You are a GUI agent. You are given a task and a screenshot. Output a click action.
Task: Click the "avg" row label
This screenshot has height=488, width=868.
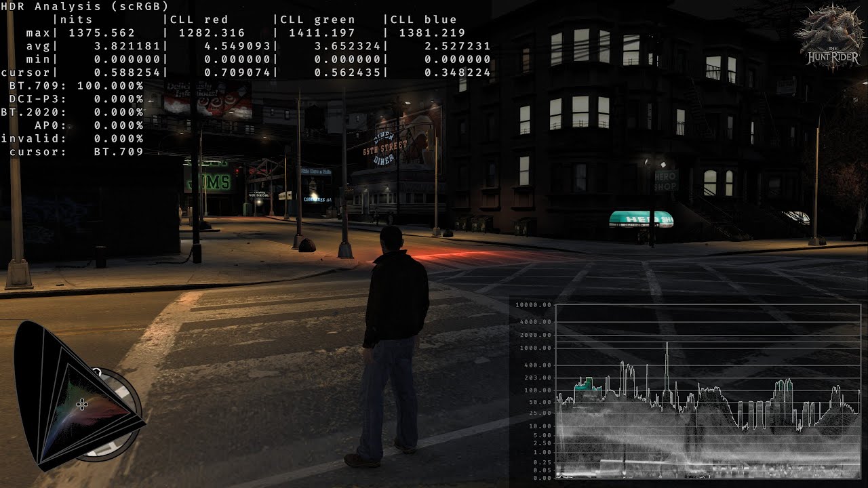(38, 46)
